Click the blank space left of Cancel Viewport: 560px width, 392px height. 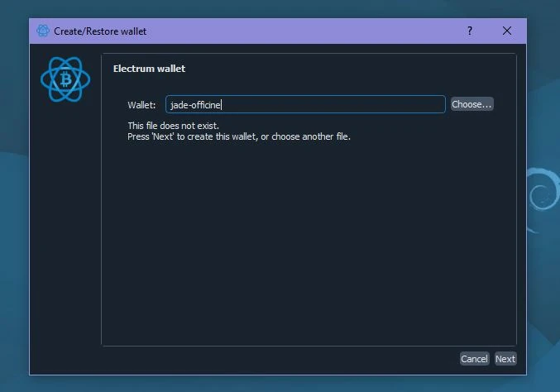(x=273, y=359)
